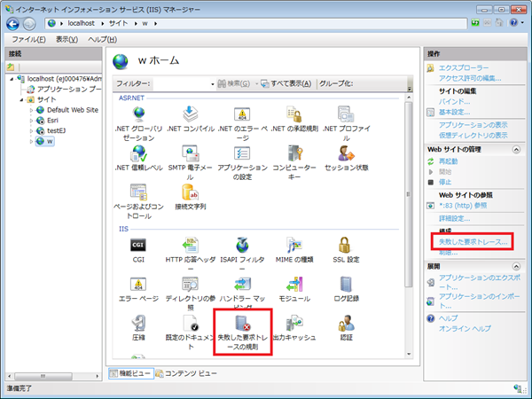Open ハンドラー マッピング feature

point(242,293)
